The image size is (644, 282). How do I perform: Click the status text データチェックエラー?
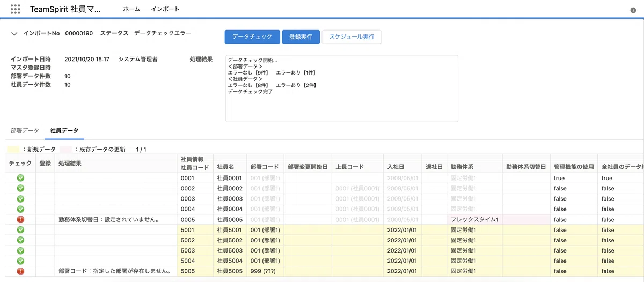[163, 33]
